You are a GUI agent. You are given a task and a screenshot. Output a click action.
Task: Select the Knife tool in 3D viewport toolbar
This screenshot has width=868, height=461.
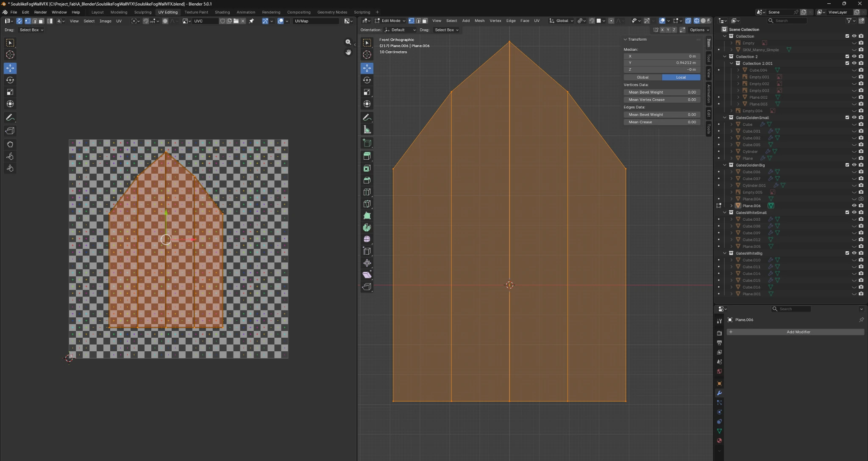367,204
